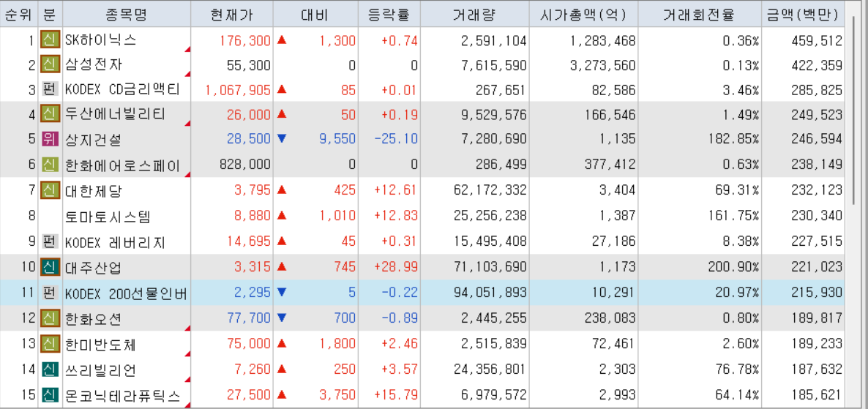Click the red up arrow in 대한제당 row
Screen dimensions: 868x409
tap(282, 190)
